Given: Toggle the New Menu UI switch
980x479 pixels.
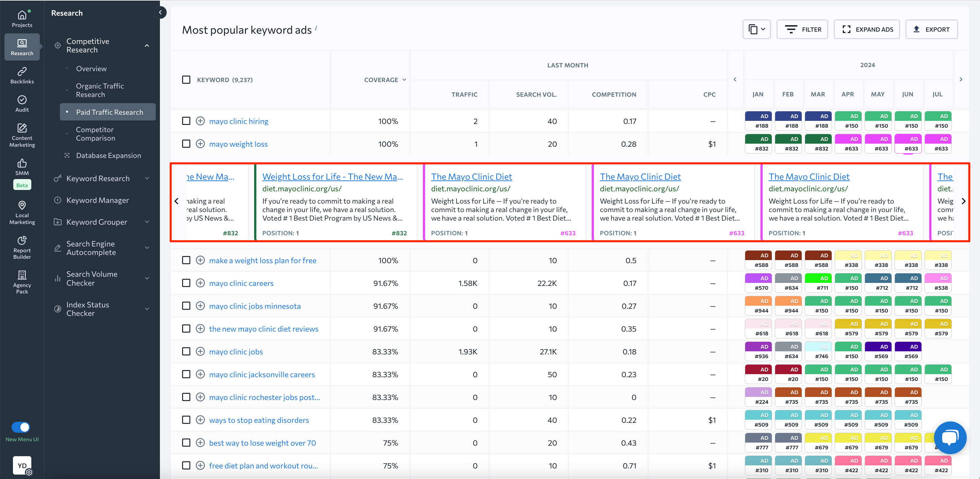Looking at the screenshot, I should point(20,427).
